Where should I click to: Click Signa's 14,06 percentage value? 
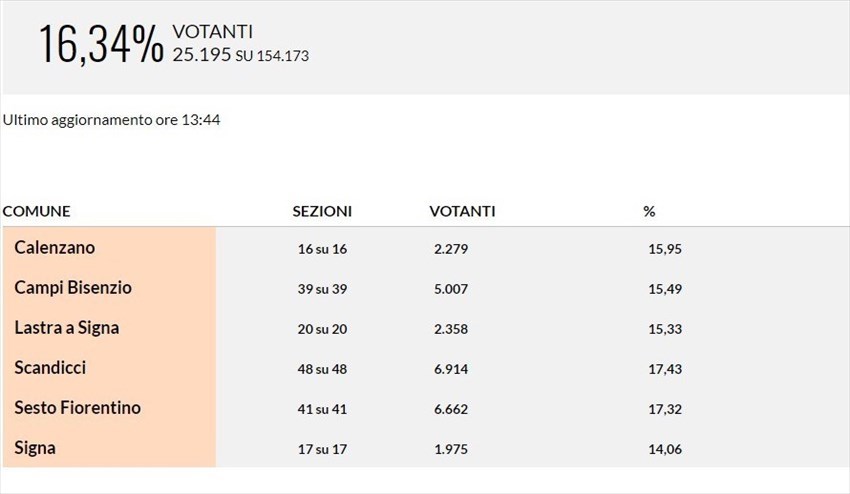click(x=665, y=449)
